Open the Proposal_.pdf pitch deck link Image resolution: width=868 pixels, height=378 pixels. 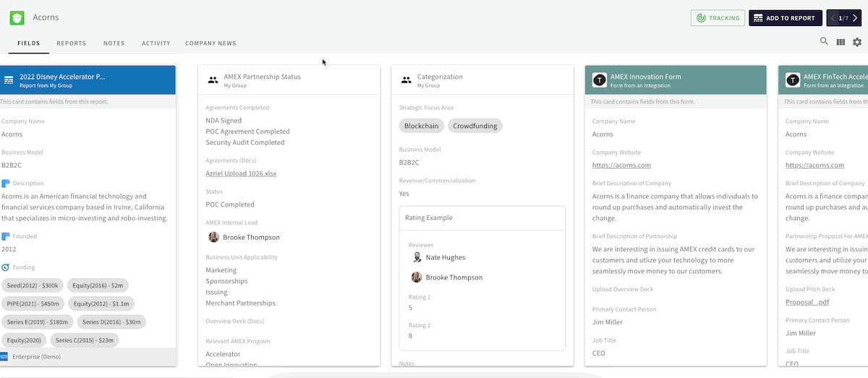(x=807, y=302)
